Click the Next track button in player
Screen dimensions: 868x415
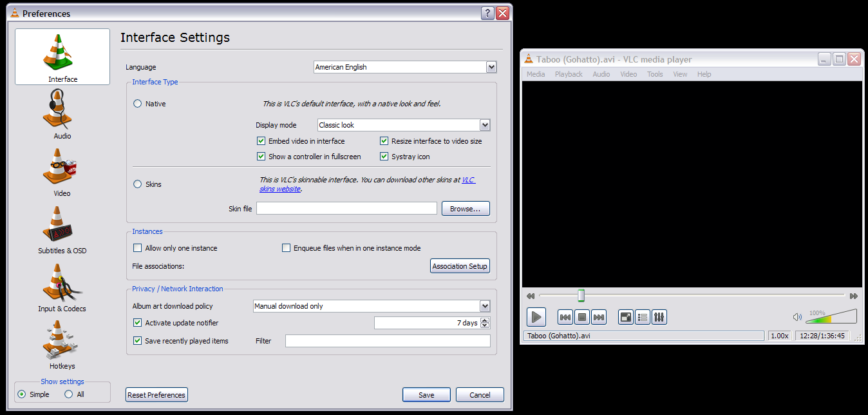[599, 317]
